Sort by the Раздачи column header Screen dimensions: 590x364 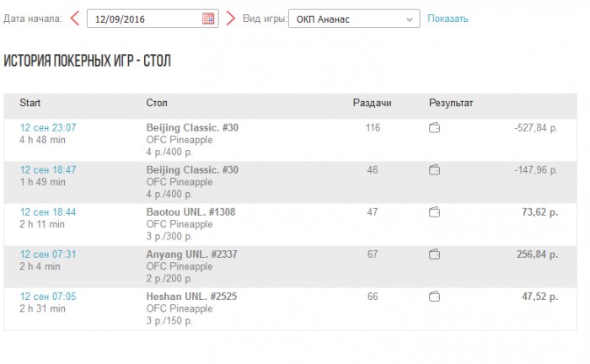(370, 103)
